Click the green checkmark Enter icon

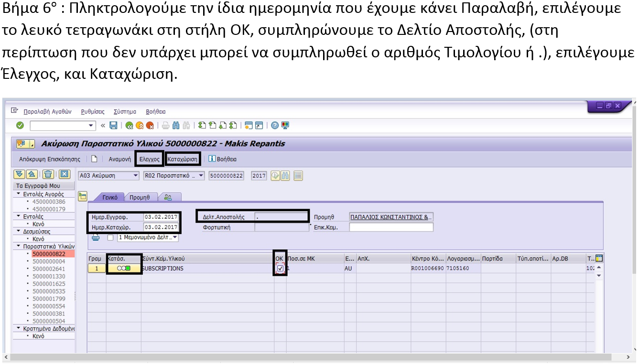(20, 126)
